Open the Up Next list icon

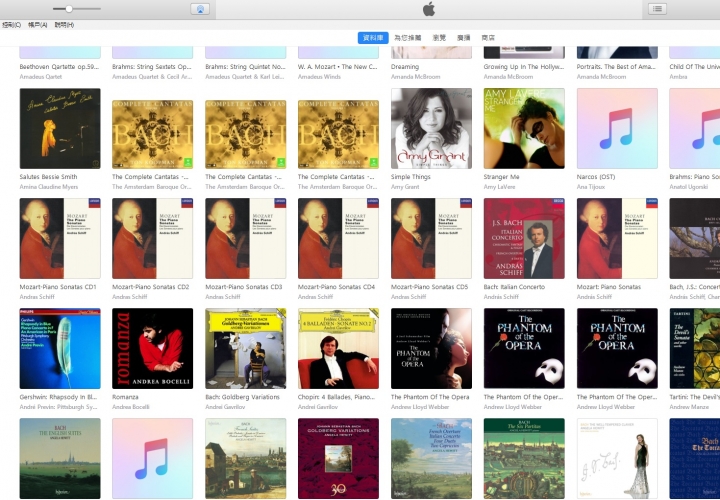click(x=657, y=9)
